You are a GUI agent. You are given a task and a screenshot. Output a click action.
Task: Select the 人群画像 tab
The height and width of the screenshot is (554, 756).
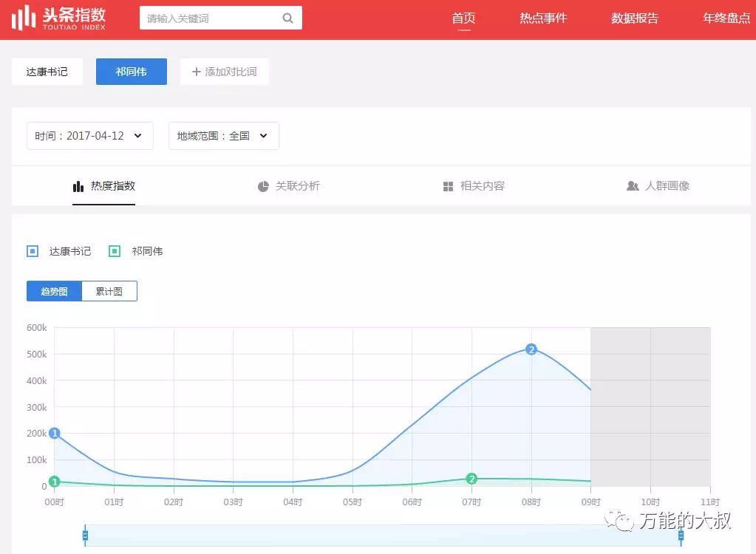pos(658,186)
